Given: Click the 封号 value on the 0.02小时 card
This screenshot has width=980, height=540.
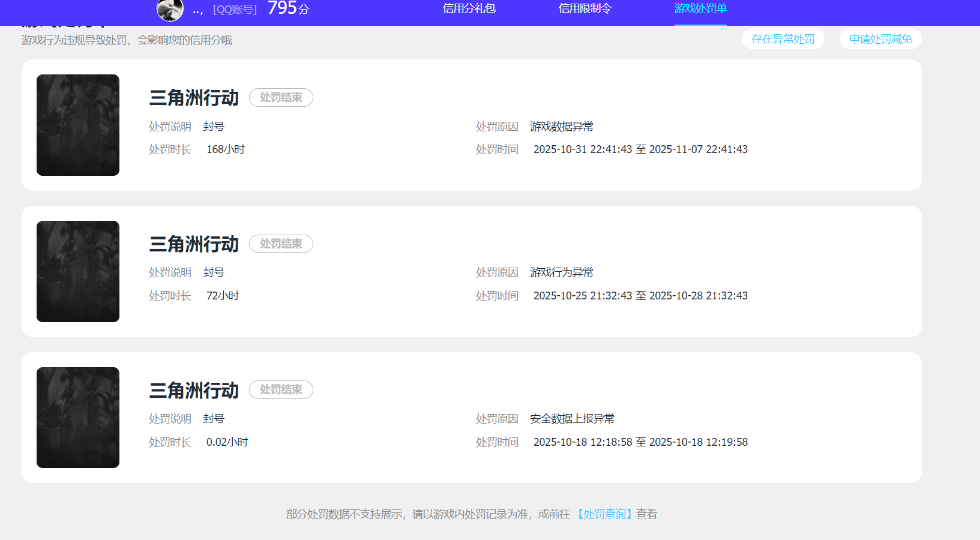Looking at the screenshot, I should point(214,419).
